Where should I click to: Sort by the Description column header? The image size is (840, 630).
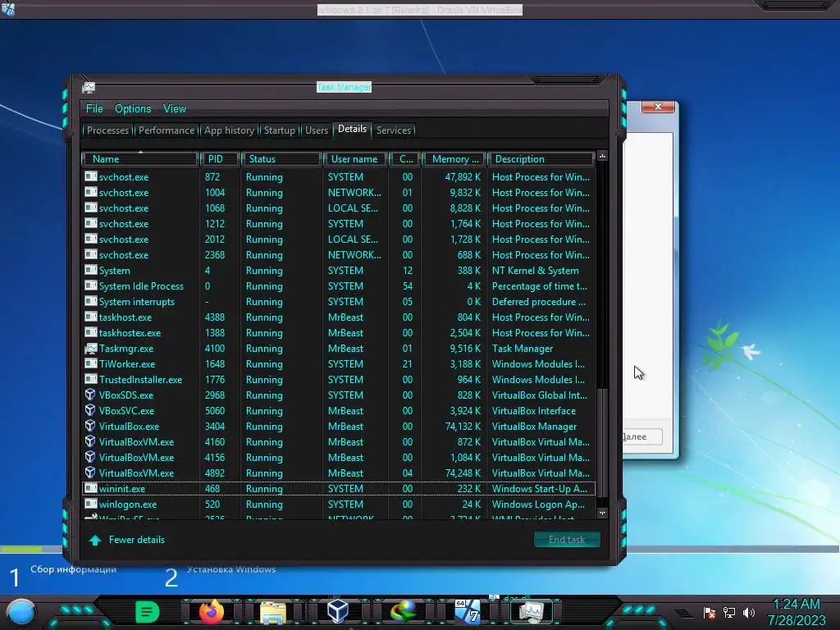[x=541, y=159]
